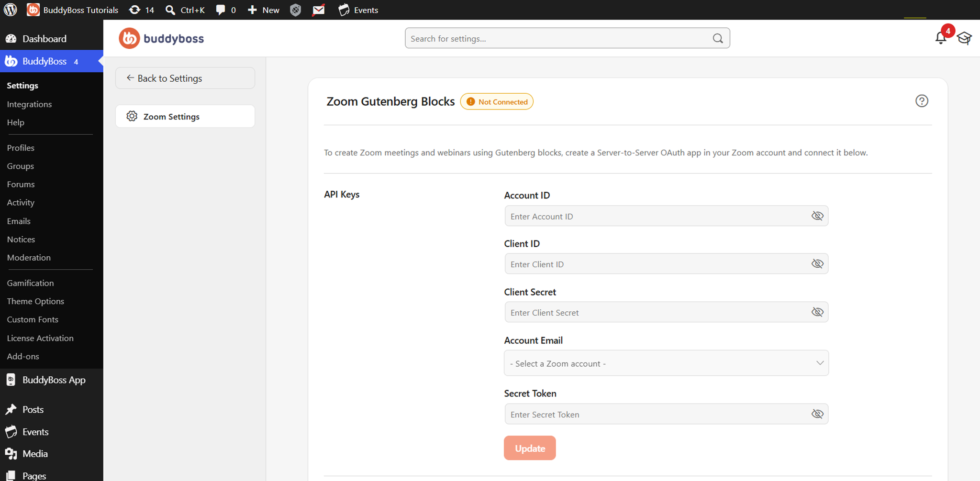Open Events in the top admin bar
Image resolution: width=980 pixels, height=481 pixels.
pyautogui.click(x=358, y=10)
